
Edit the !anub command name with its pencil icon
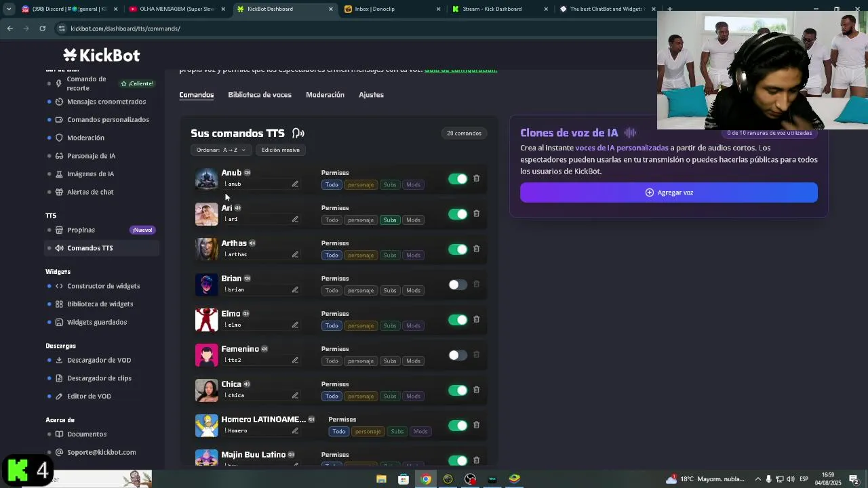295,184
